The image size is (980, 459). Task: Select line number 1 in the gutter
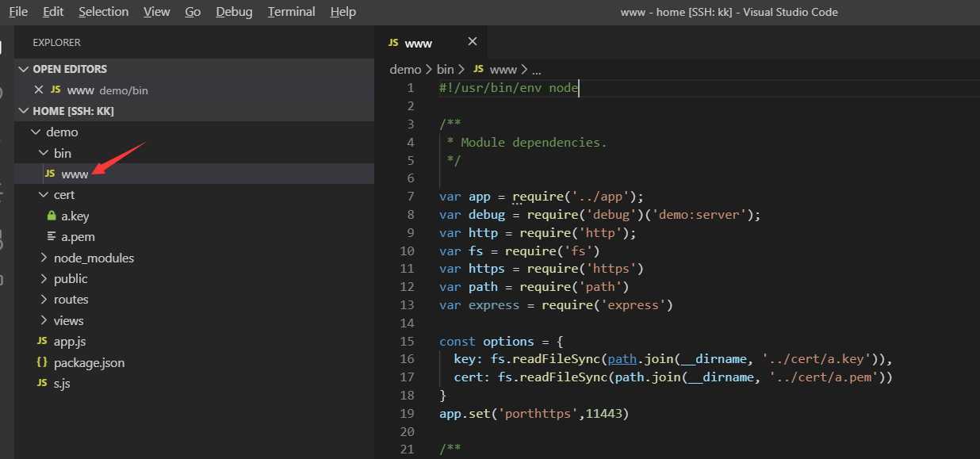pyautogui.click(x=411, y=88)
